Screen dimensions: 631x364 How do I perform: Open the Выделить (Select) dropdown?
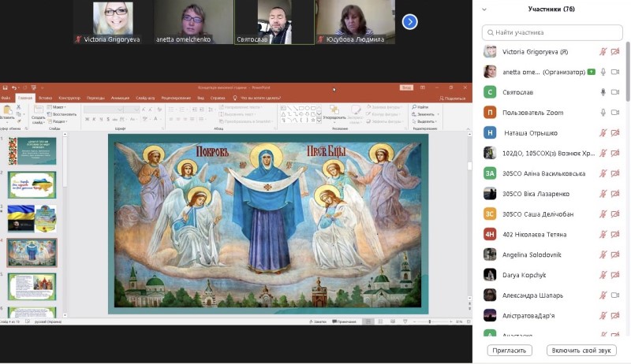point(424,121)
